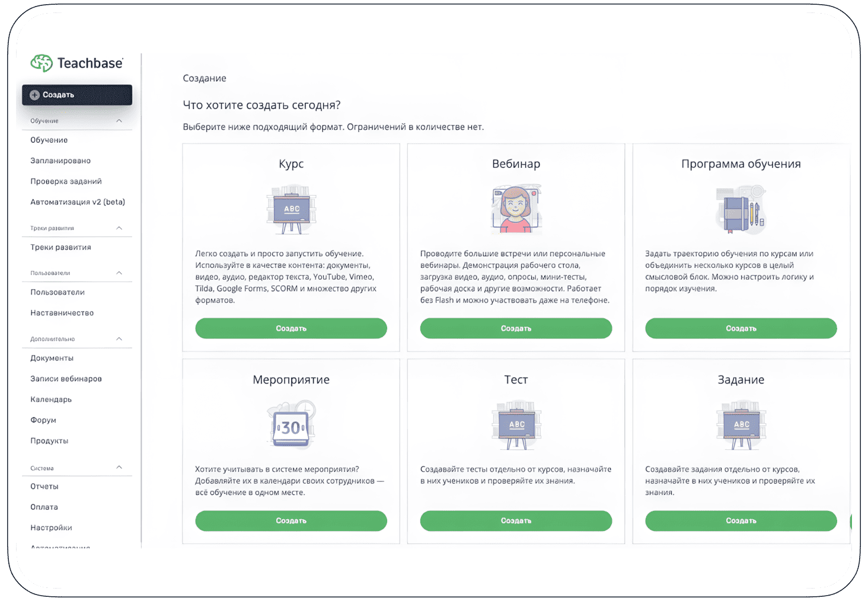
Task: Click the Вебинар girl avatar illustration
Action: [516, 210]
